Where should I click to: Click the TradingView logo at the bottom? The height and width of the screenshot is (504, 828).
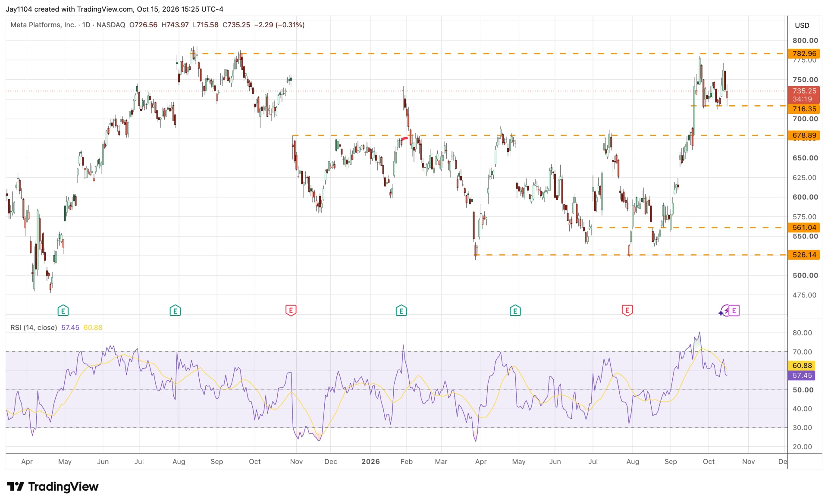(53, 487)
